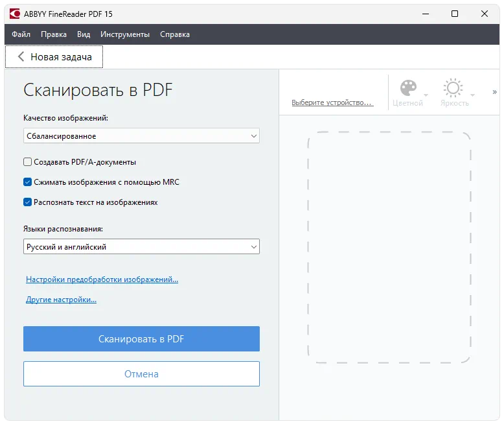Toggle Сжимать изображения с помощью MRC
The image size is (504, 426).
[28, 182]
